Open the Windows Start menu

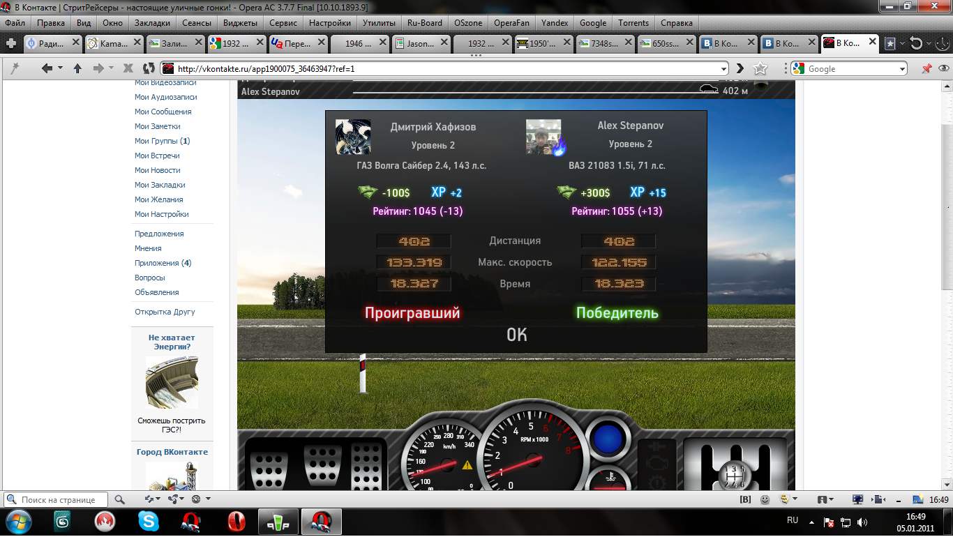pos(18,522)
